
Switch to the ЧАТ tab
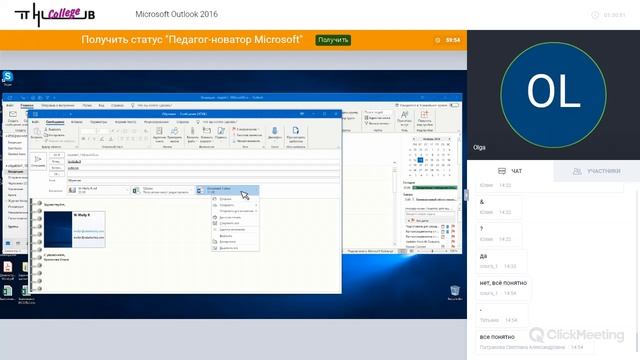coord(510,171)
